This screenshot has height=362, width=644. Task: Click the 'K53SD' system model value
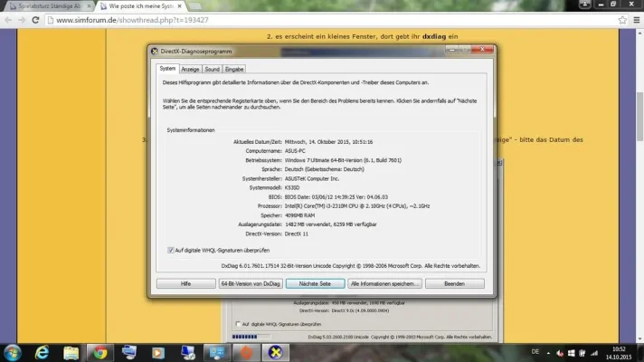point(292,187)
